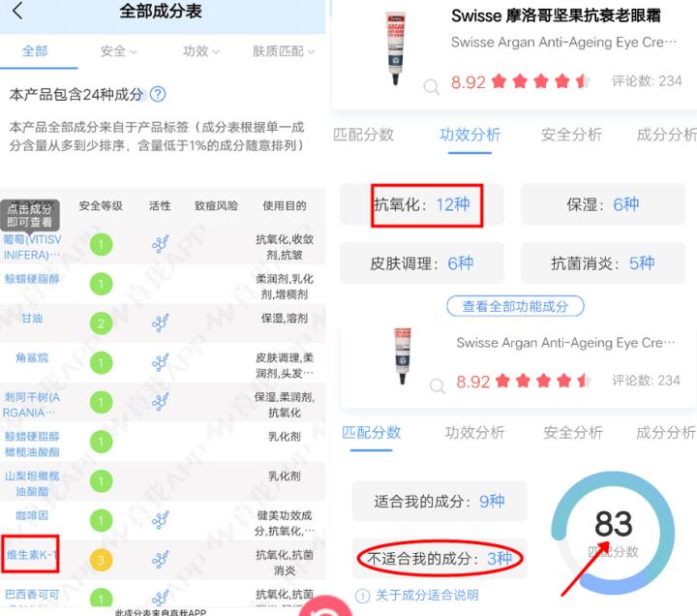Click the info icon next to 关于成分适合说明
Viewport: 697px width, 616px height.
point(362,595)
